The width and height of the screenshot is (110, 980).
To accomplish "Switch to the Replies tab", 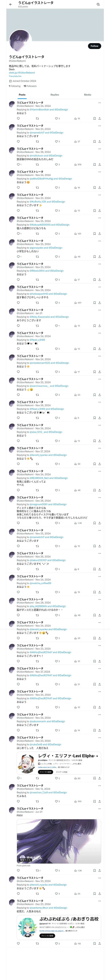I will (55, 95).
